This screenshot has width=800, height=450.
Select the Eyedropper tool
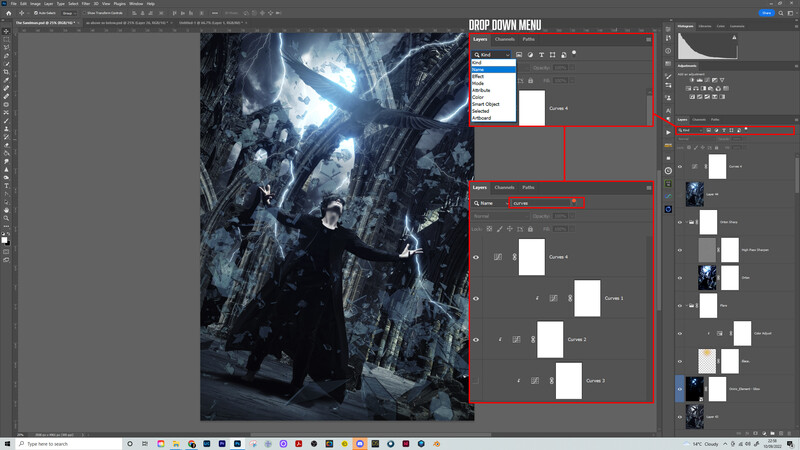pos(6,80)
